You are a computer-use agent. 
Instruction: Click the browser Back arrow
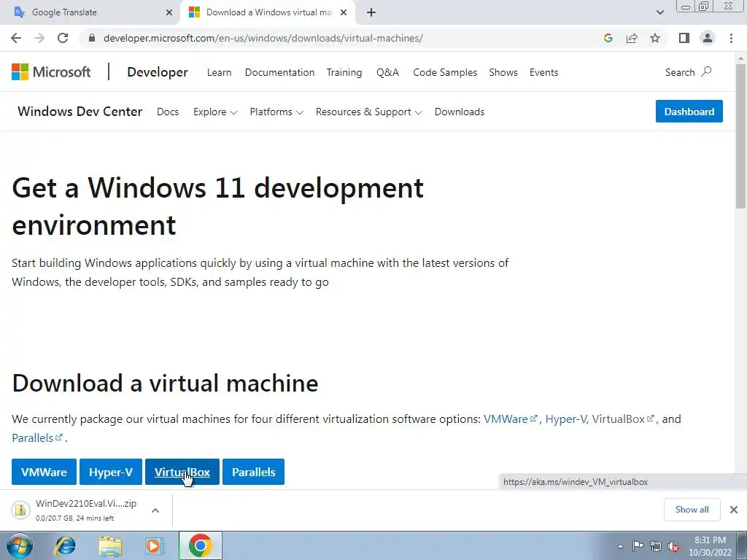16,38
